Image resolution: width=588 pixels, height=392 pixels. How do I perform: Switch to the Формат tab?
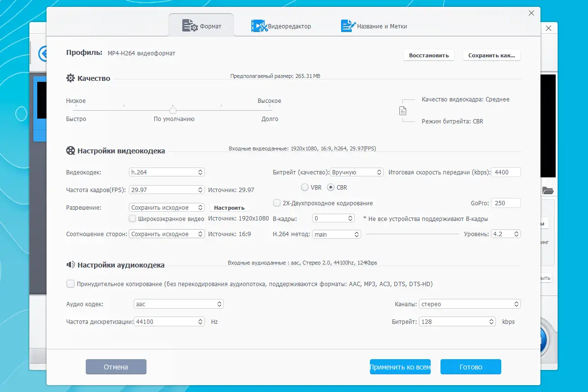(x=201, y=25)
